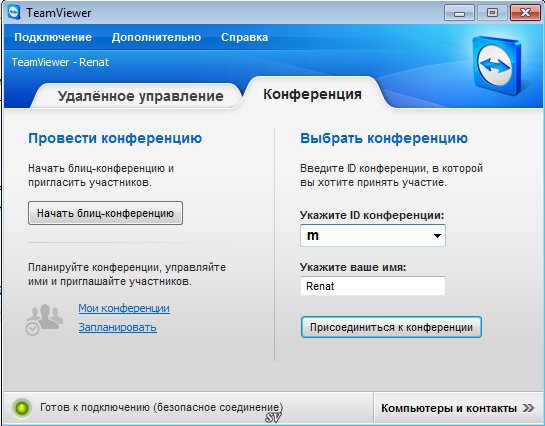
Task: Click the TeamViewer logo in the header
Action: click(x=497, y=66)
